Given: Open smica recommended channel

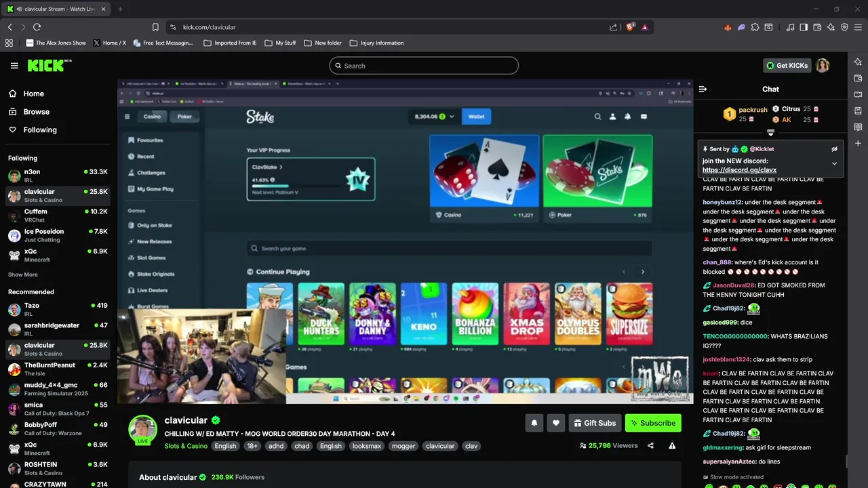Looking at the screenshot, I should pyautogui.click(x=58, y=409).
